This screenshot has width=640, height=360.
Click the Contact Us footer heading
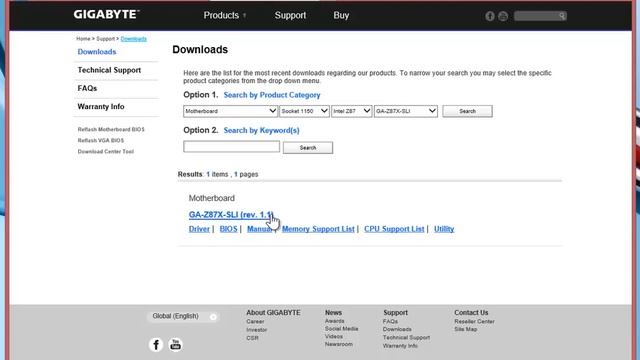(x=471, y=313)
